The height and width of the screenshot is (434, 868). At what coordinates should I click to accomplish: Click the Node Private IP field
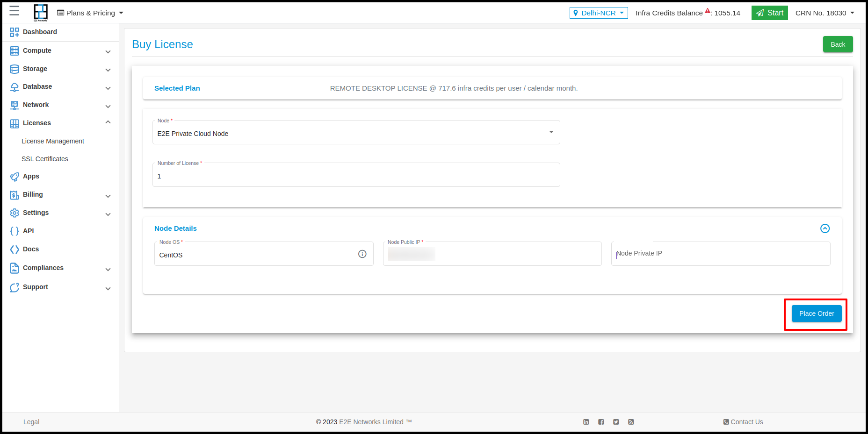point(721,254)
